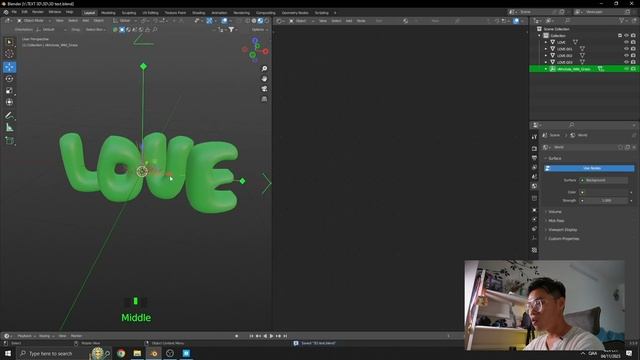Click the Blender logo menu icon
The width and height of the screenshot is (640, 360).
[6, 12]
